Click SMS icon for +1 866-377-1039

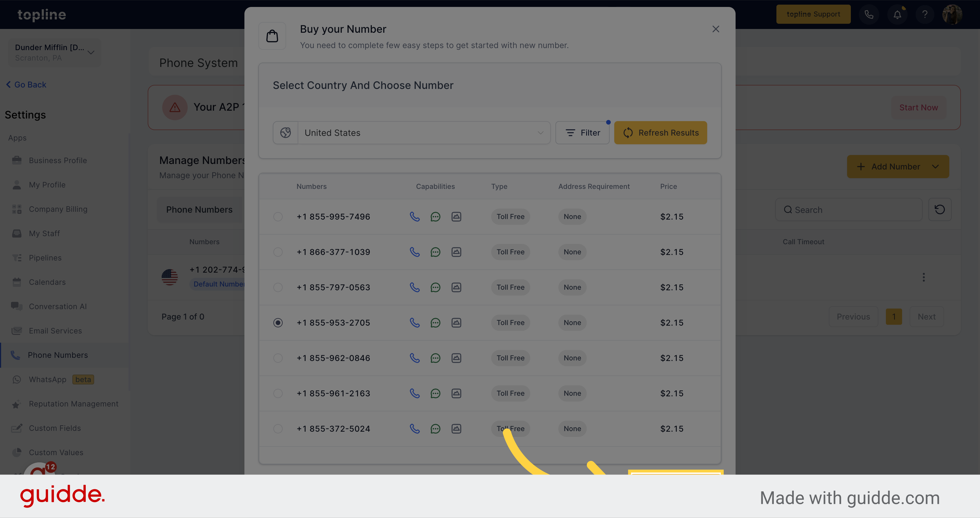[435, 252]
